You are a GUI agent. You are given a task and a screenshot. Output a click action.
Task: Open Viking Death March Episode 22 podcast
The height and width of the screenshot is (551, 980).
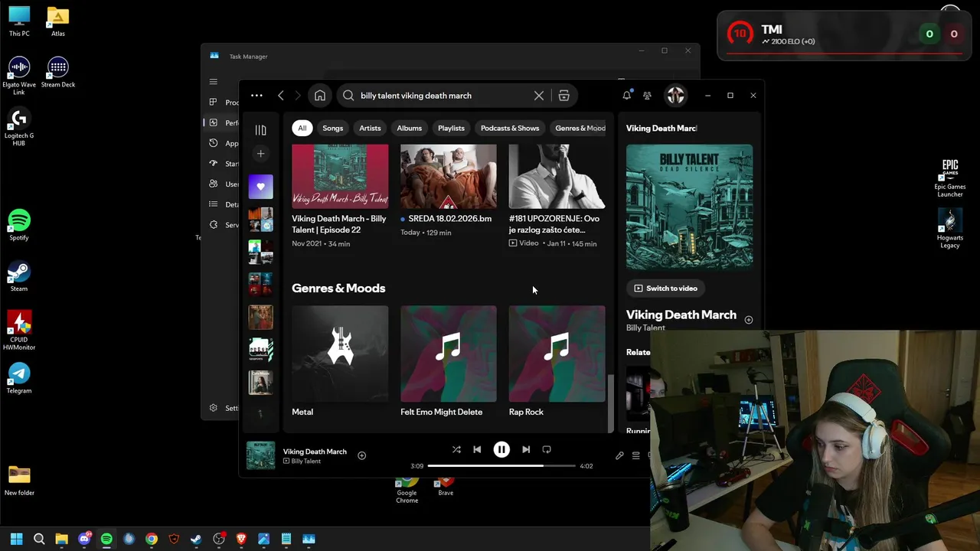point(340,197)
